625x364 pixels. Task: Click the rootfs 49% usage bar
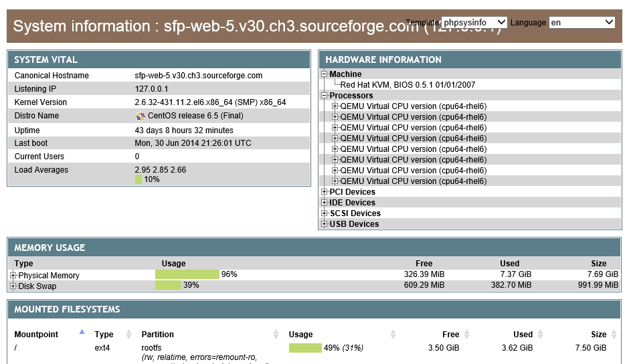tap(305, 348)
